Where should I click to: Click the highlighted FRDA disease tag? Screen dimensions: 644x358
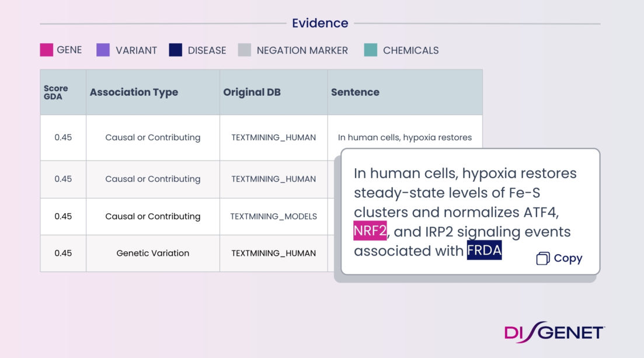(484, 251)
